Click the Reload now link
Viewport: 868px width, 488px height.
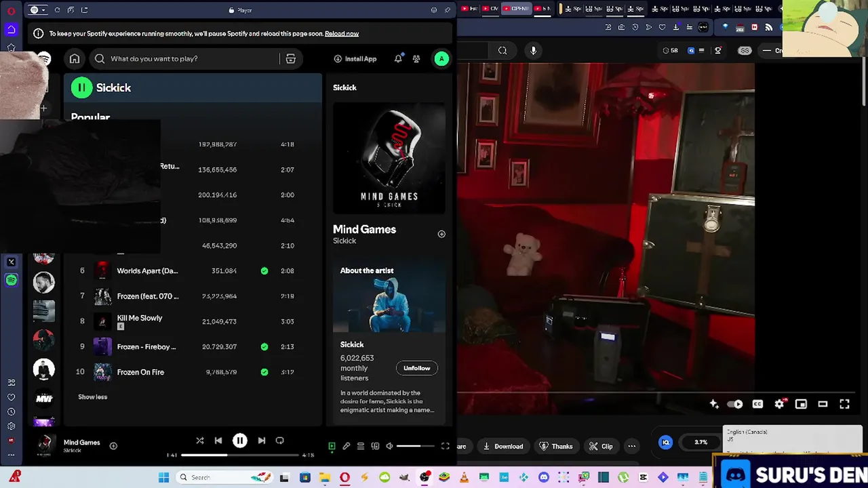coord(342,34)
